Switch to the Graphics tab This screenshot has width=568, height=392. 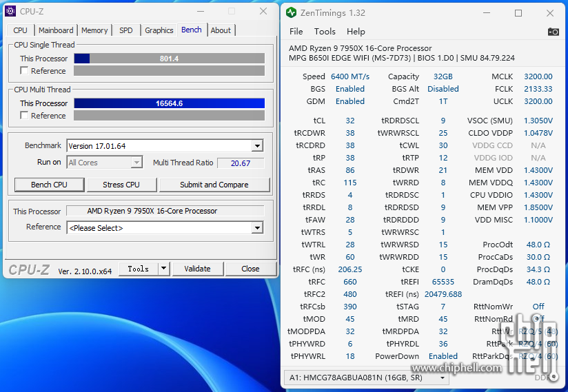pos(159,30)
